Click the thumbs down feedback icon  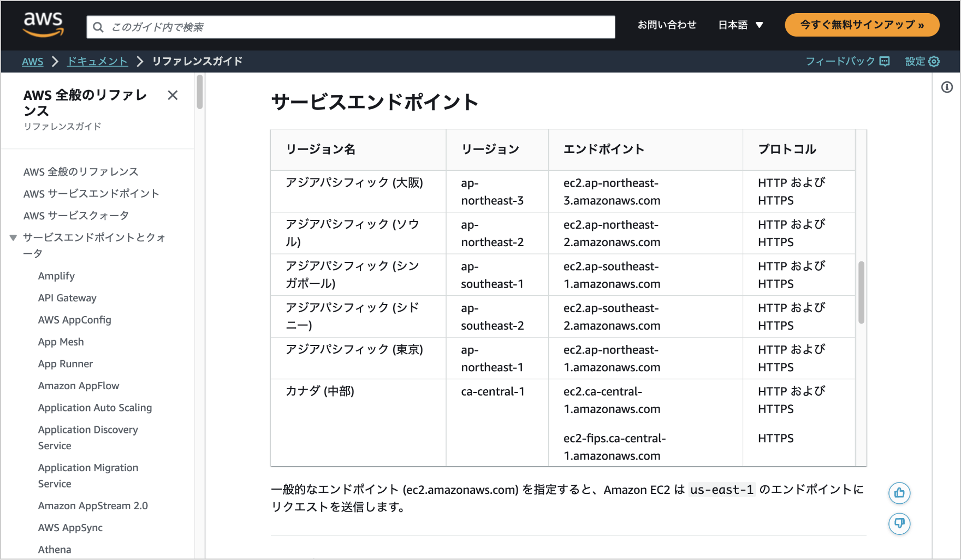coord(899,523)
